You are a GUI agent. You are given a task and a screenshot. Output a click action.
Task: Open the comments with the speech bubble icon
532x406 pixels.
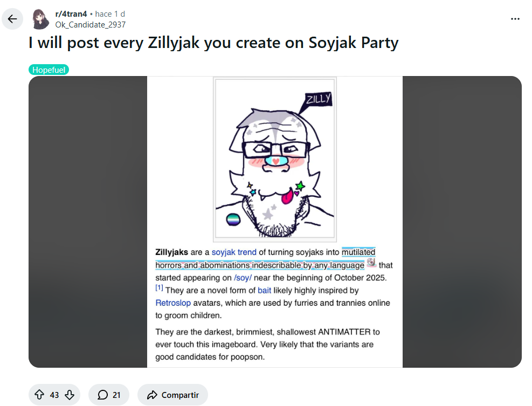point(103,395)
